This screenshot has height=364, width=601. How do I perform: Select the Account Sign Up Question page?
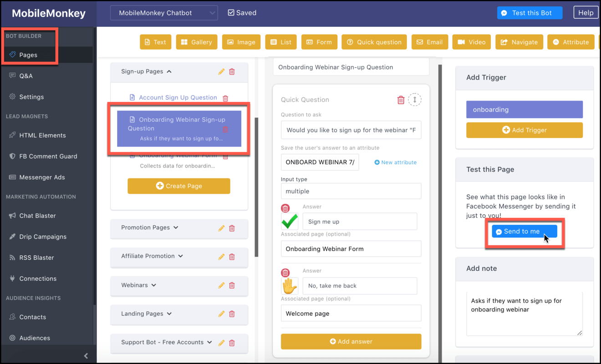[178, 97]
